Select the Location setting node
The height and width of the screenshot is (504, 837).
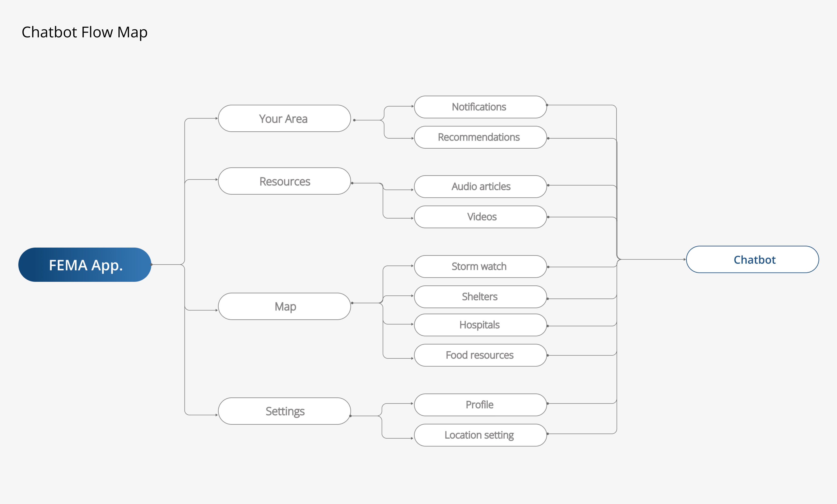(x=480, y=435)
